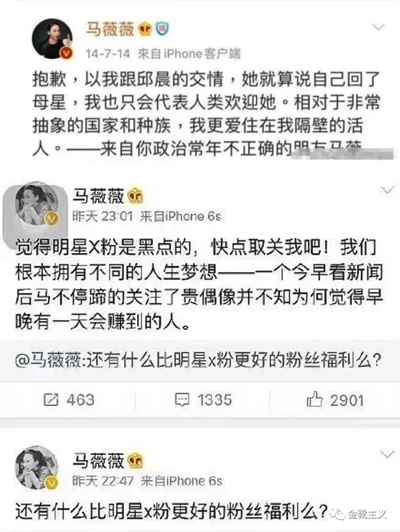Tap the crown badge on the 22:47 post
The width and height of the screenshot is (400, 532).
tap(135, 460)
